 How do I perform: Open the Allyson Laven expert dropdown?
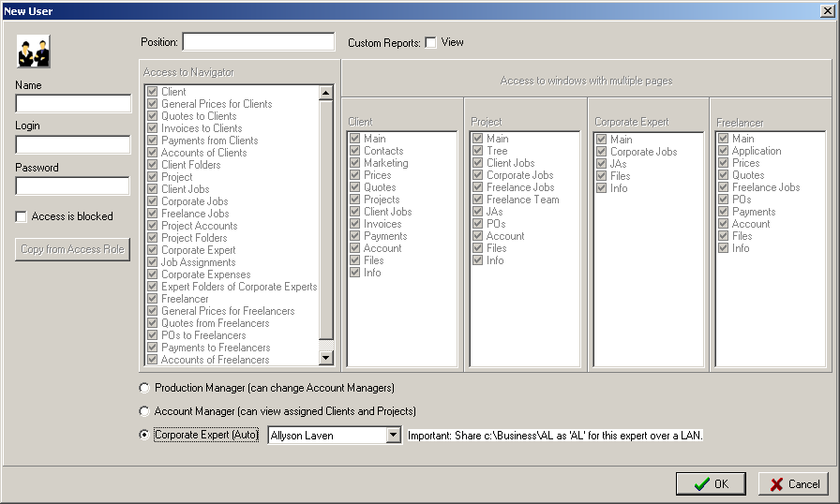(393, 436)
